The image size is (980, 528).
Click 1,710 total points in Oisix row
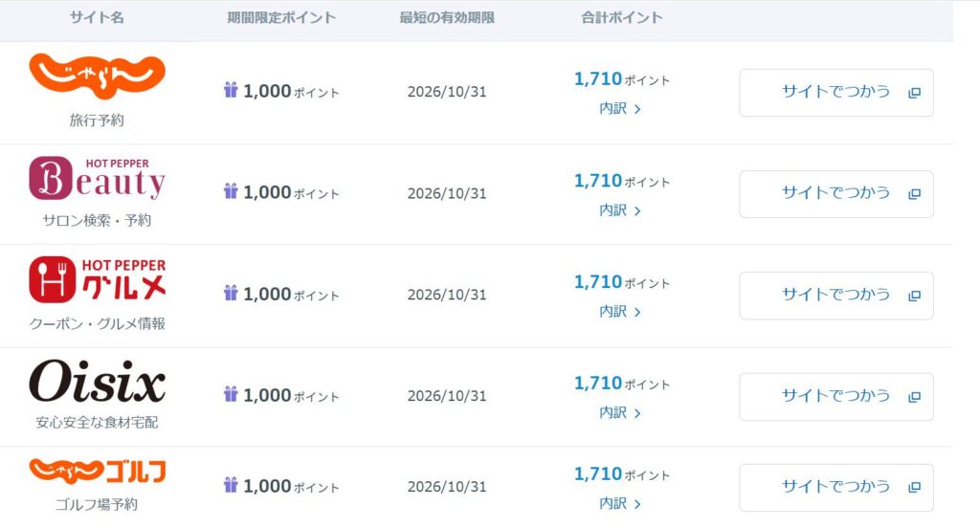pos(598,384)
